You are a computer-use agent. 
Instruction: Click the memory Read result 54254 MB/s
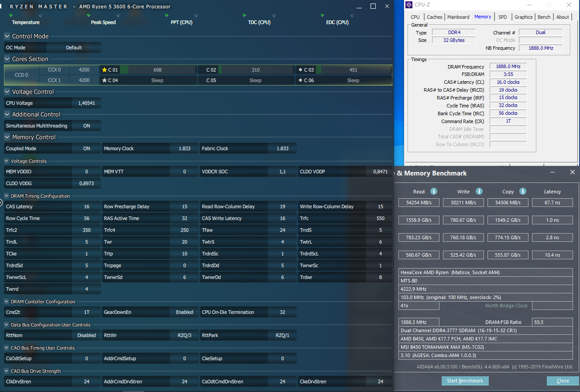point(419,203)
